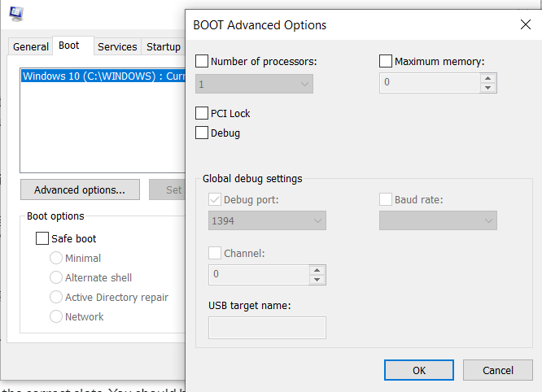
Task: Switch to the General tab
Action: (31, 46)
